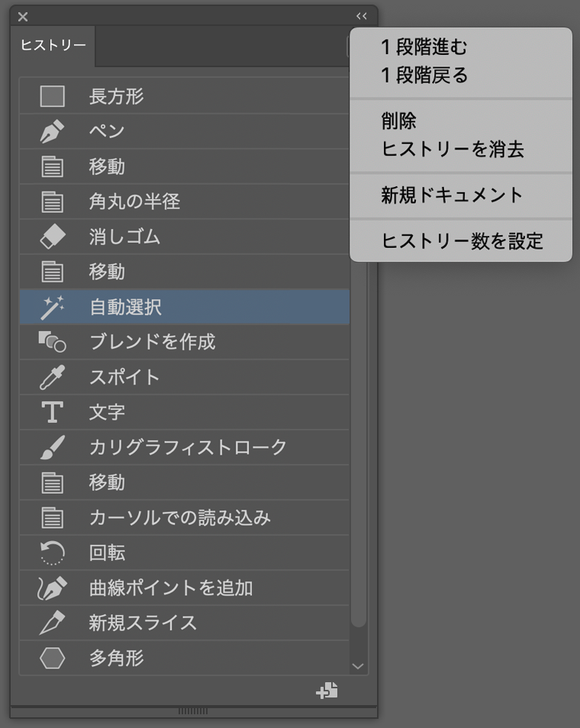Open ヒストリー数を設定 menu option
This screenshot has width=580, height=728.
(462, 241)
